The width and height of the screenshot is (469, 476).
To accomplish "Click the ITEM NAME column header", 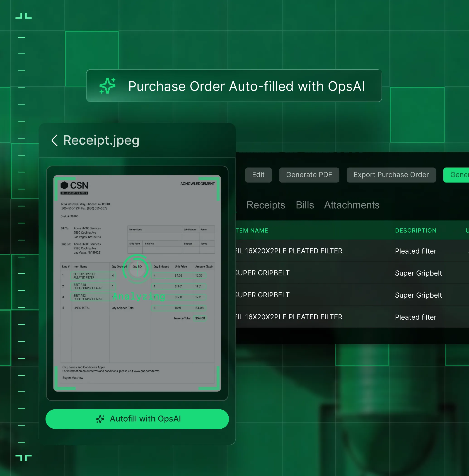I will tap(252, 230).
